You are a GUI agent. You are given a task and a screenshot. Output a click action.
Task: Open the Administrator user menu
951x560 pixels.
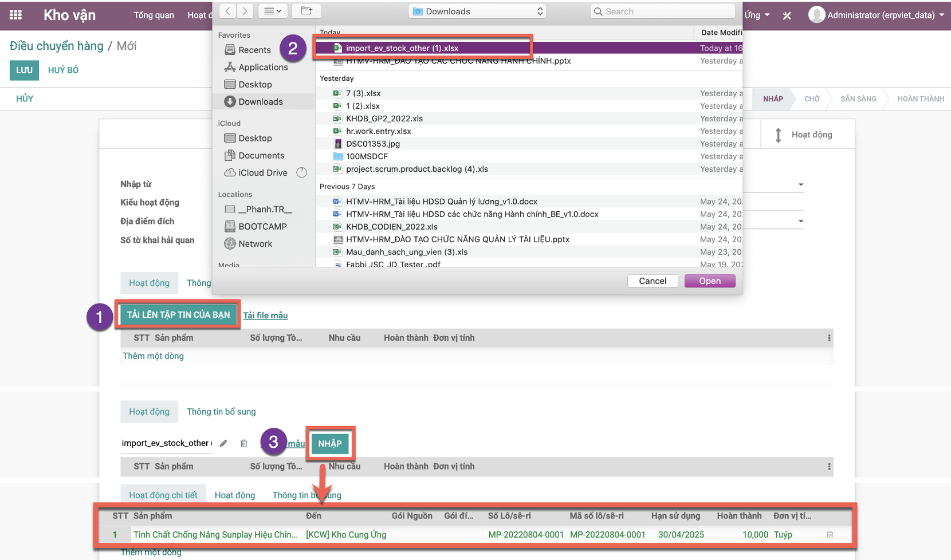pos(876,15)
